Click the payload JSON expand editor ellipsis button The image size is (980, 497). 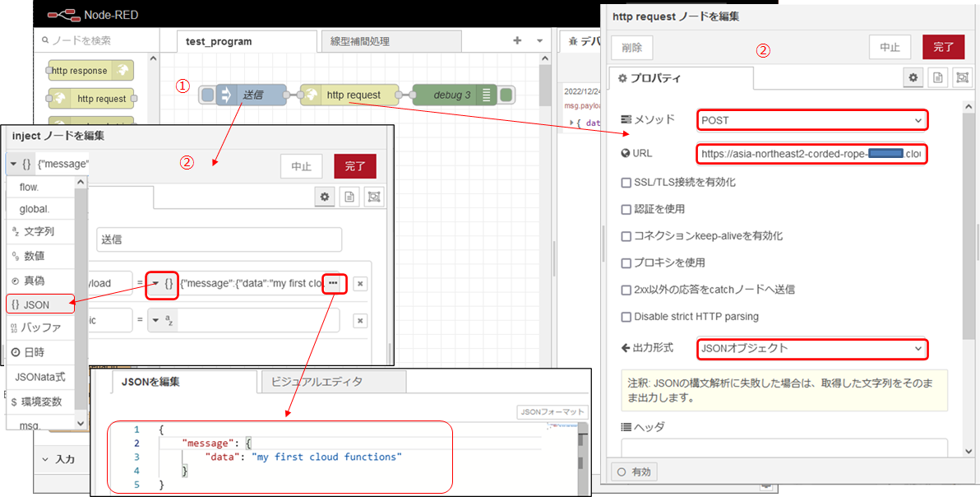click(x=334, y=283)
